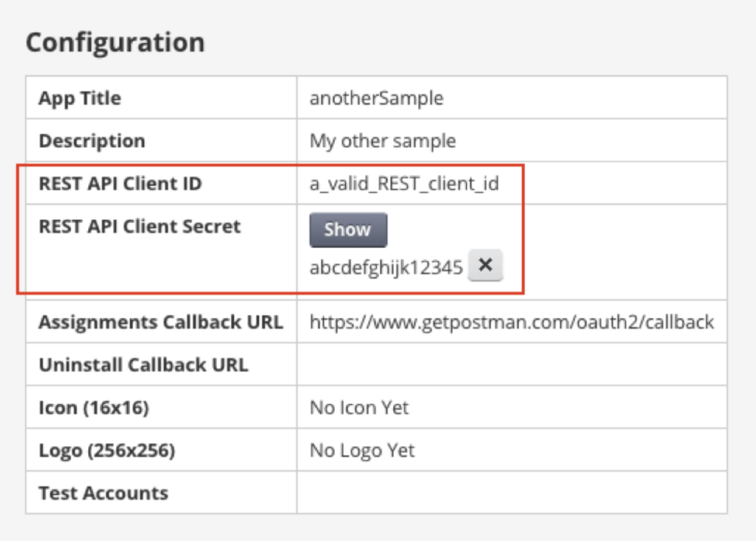Click the close icon in the highlighted area
The image size is (756, 541).
point(486,266)
